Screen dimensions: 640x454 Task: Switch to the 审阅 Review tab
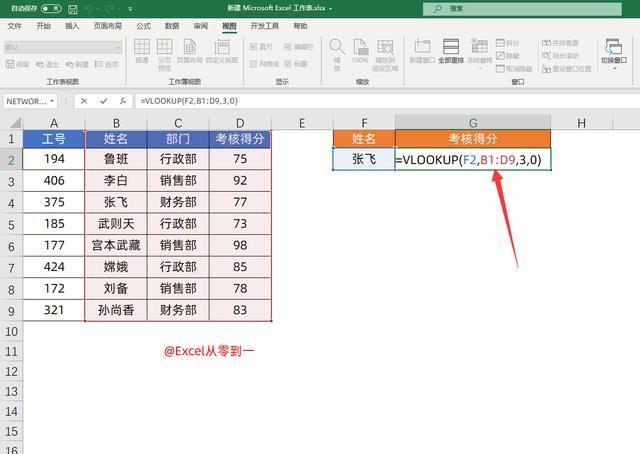click(200, 26)
